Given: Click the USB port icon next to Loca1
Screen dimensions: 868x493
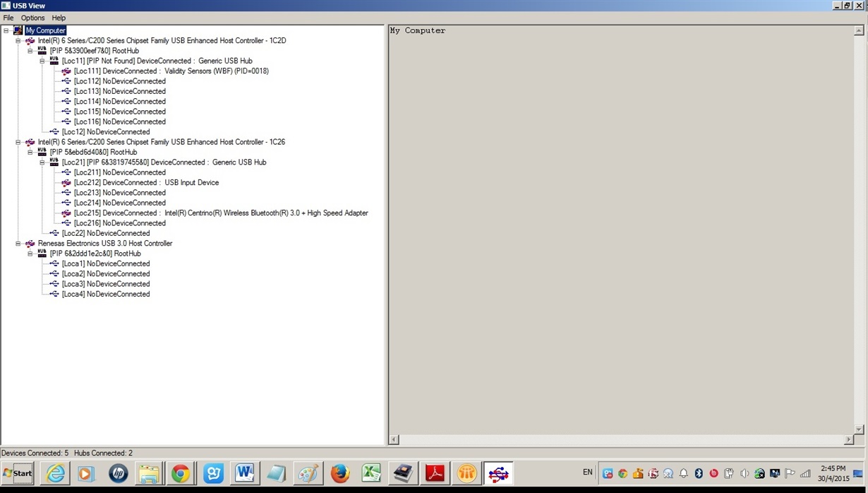Looking at the screenshot, I should click(x=54, y=263).
